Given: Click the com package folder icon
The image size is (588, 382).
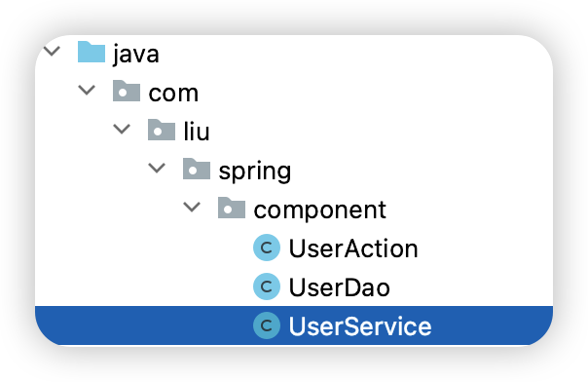Looking at the screenshot, I should coord(127,91).
